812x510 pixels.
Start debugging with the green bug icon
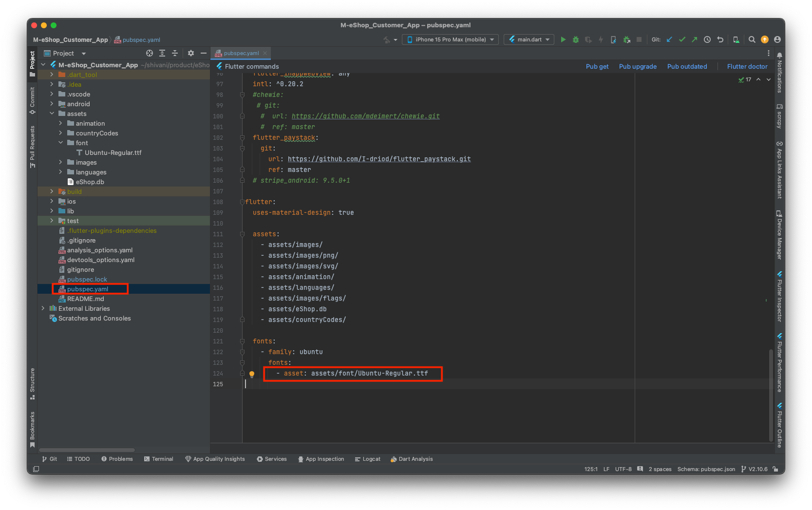576,39
